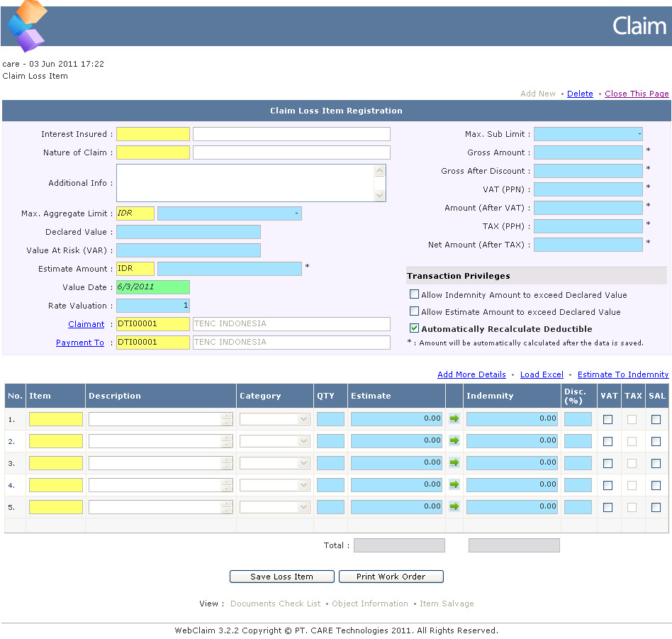Click the Interest Insured yellow code field
Viewport: 672px width, 639px height.
(x=153, y=134)
